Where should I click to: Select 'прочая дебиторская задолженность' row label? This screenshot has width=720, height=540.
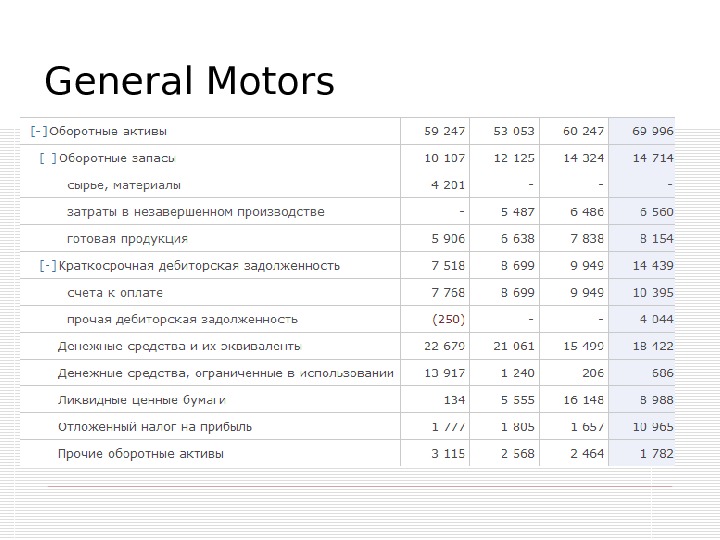182,320
